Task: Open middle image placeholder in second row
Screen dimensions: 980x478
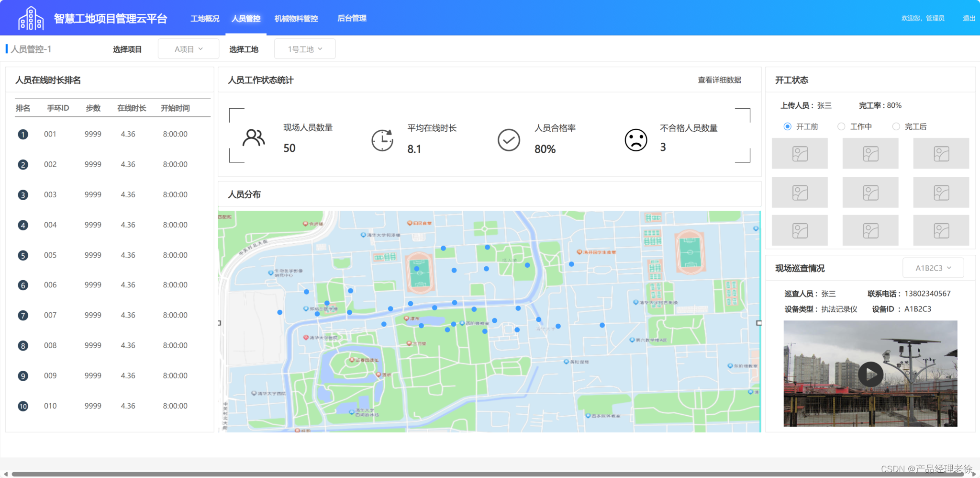Action: tap(870, 193)
